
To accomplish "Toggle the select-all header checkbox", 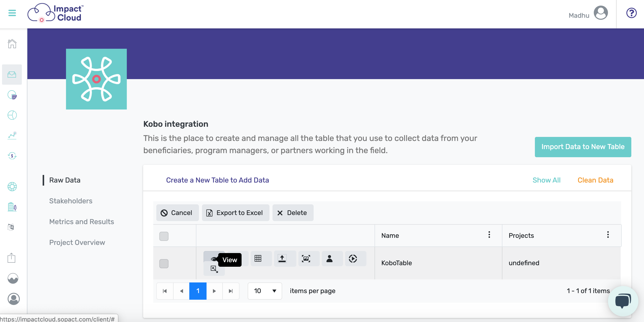I will (164, 236).
